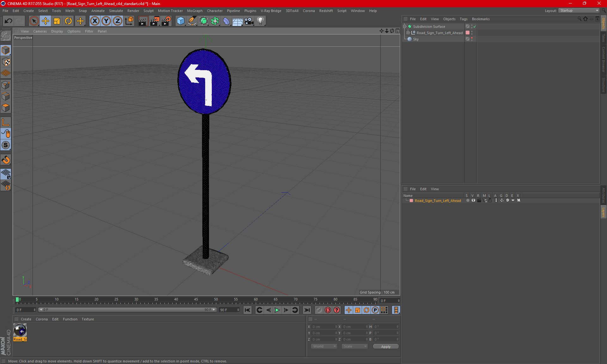Open the World coordinate dropdown
The width and height of the screenshot is (607, 364).
324,346
